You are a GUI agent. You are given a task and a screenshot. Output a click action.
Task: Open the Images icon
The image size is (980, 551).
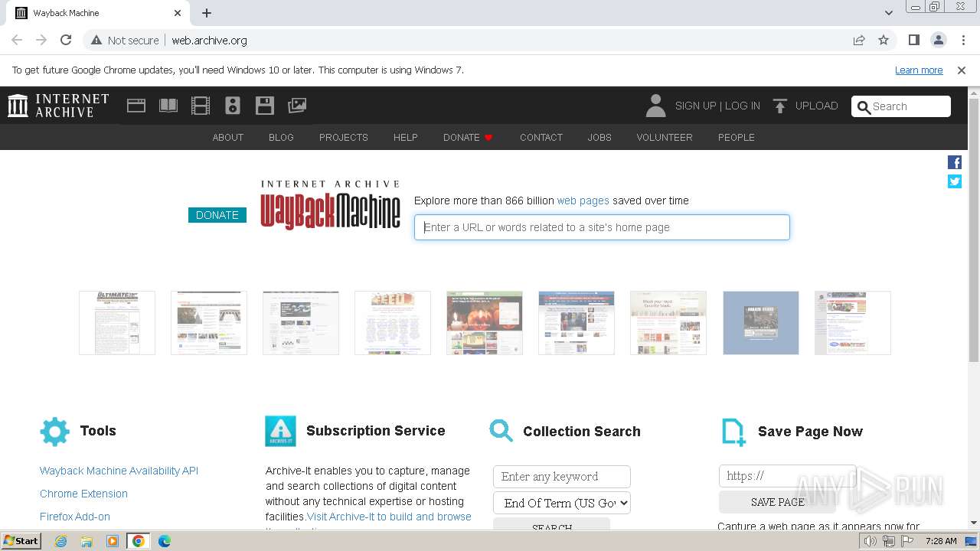pyautogui.click(x=297, y=106)
